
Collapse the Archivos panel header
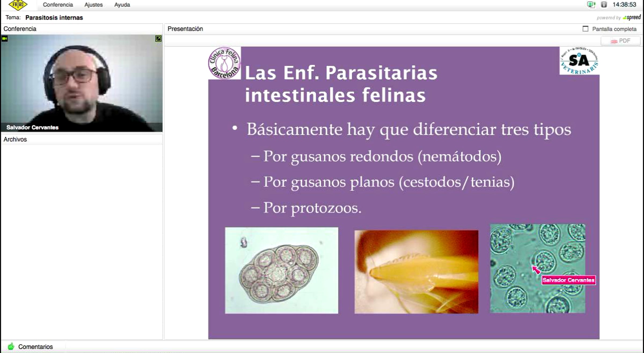tap(15, 139)
